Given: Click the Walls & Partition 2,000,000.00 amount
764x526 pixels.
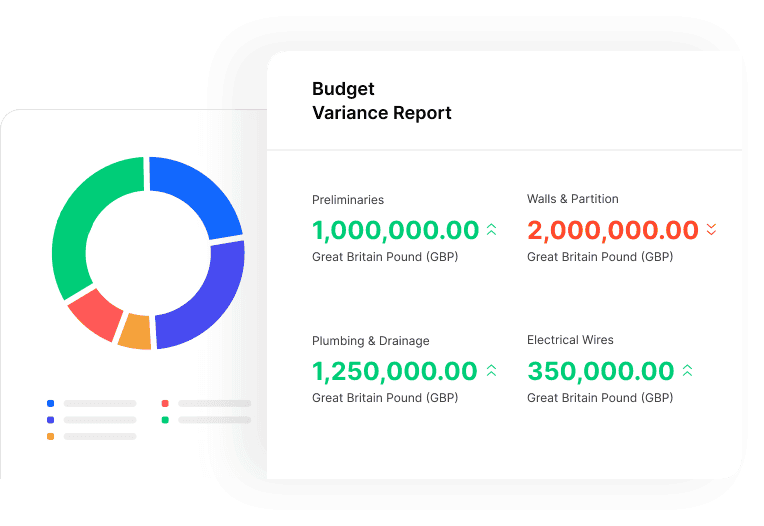Looking at the screenshot, I should tap(612, 230).
